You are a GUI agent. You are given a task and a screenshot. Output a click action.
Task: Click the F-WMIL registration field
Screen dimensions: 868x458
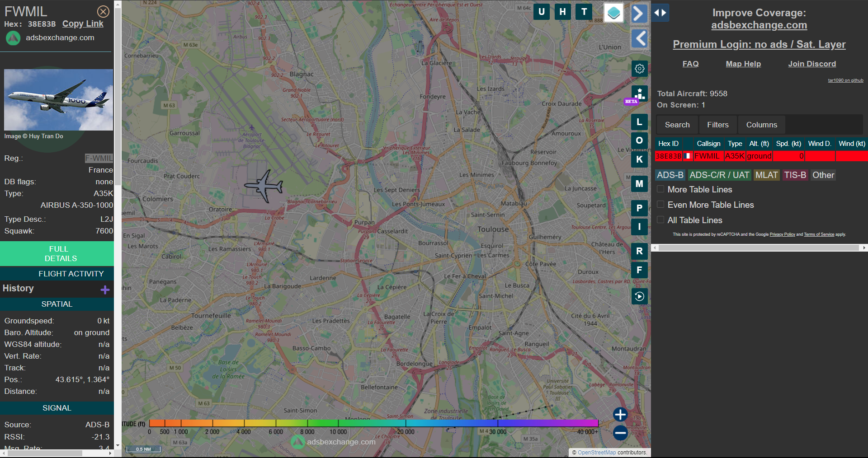point(99,158)
